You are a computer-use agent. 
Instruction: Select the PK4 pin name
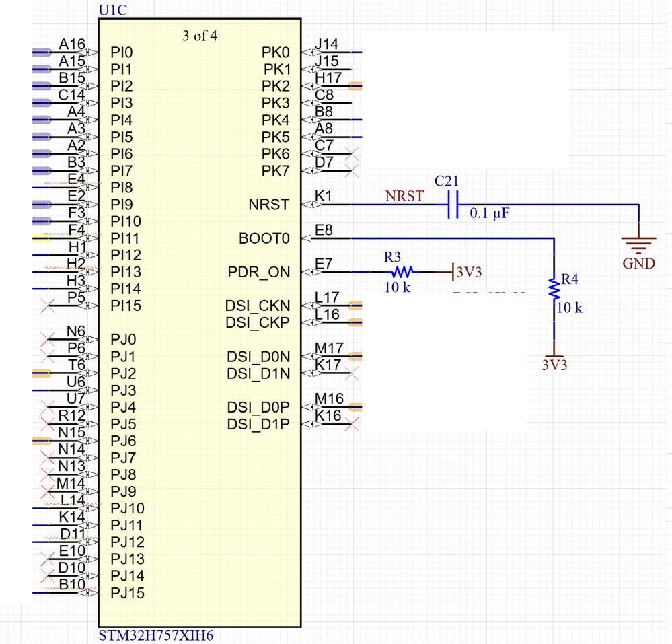(276, 120)
